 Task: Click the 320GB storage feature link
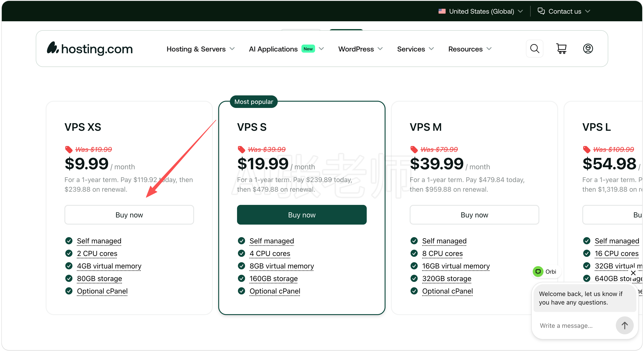(447, 278)
